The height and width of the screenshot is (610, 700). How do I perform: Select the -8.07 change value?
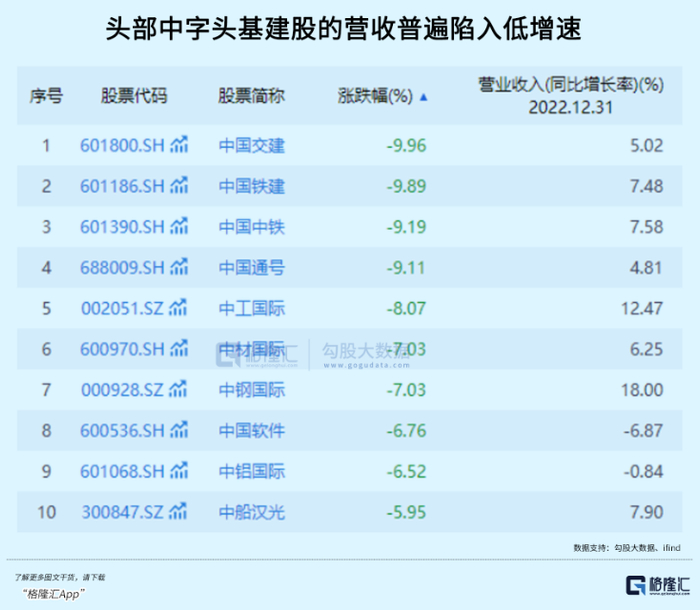pos(406,309)
